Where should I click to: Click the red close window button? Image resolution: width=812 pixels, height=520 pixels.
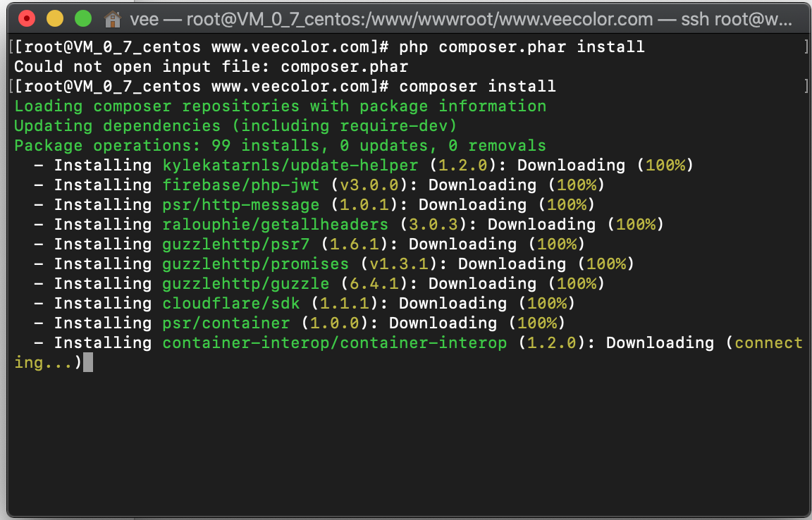click(26, 19)
